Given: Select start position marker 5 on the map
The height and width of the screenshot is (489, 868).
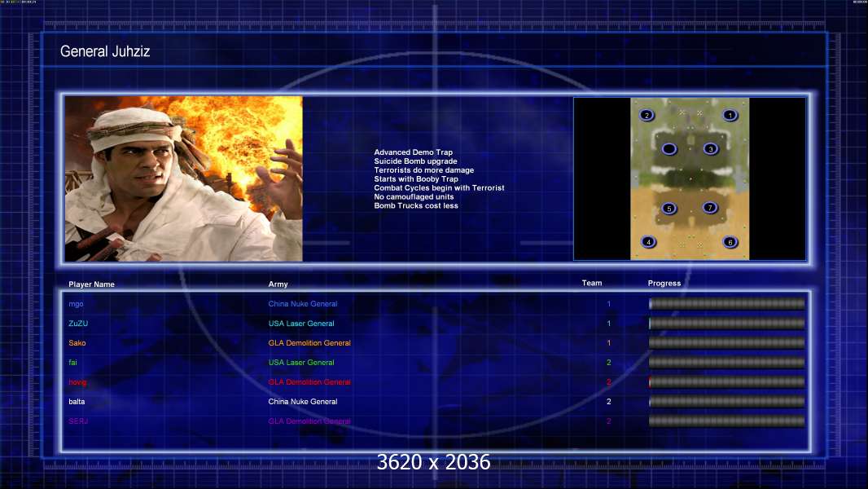Looking at the screenshot, I should click(x=669, y=209).
